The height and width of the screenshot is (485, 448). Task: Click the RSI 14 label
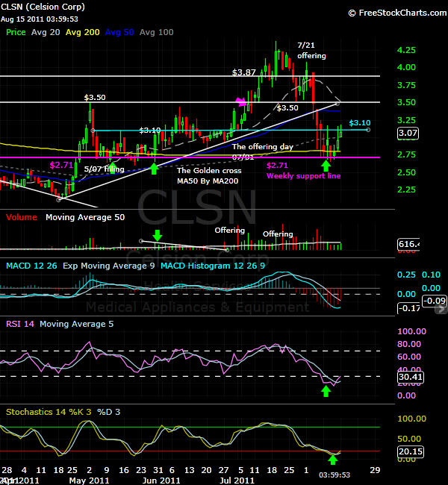20,324
